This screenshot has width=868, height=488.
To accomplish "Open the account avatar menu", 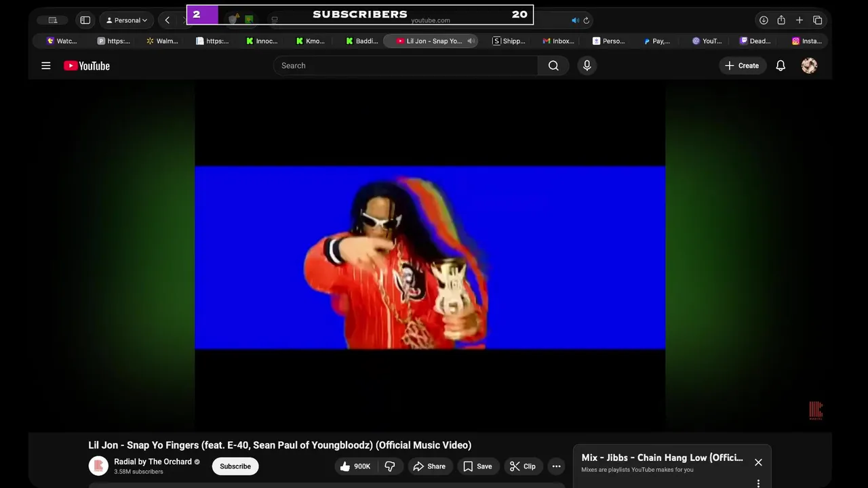I will click(809, 66).
